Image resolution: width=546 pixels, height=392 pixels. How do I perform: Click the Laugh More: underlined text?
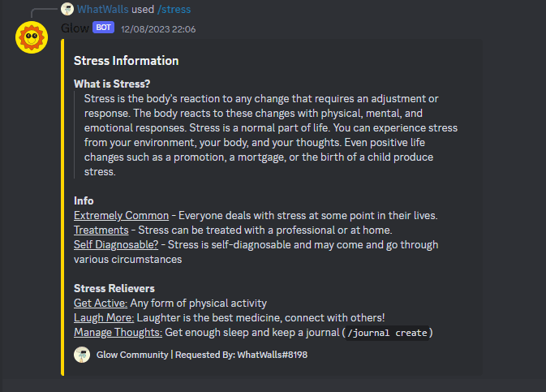[104, 318]
